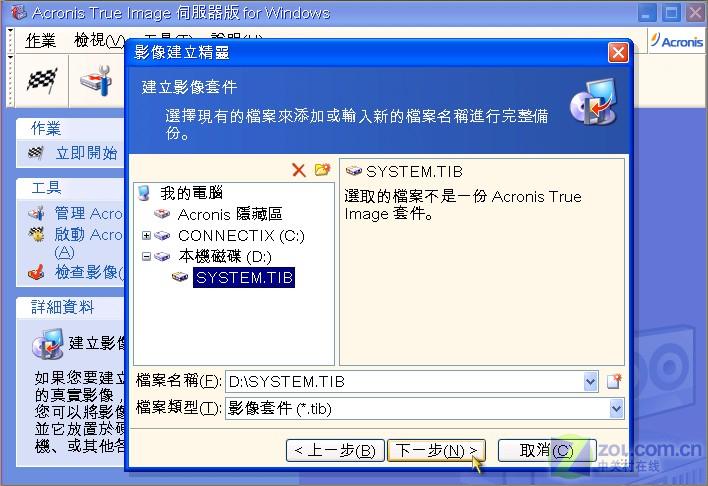
Task: Click the SYSTEM.TIB icon in preview pane
Action: tap(354, 171)
